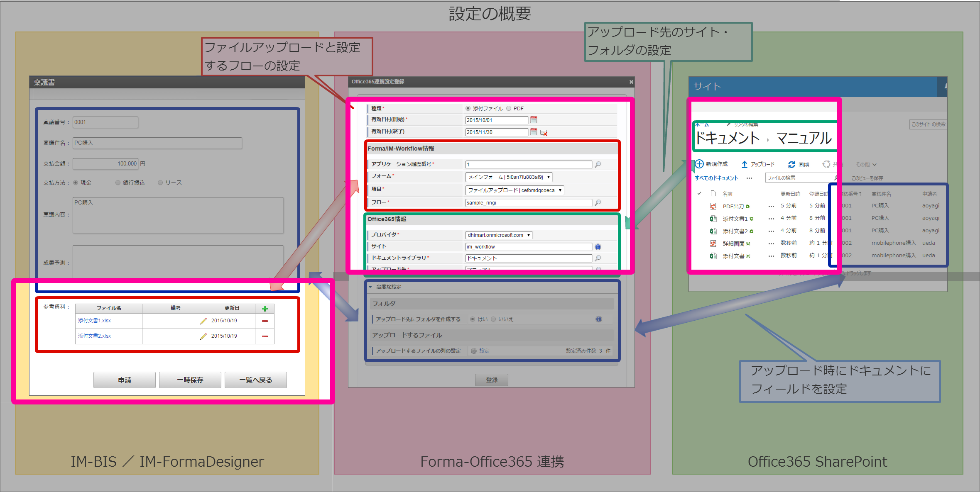Edit the 備考 of 添付文書1.xlsx with pencil icon

click(x=203, y=321)
